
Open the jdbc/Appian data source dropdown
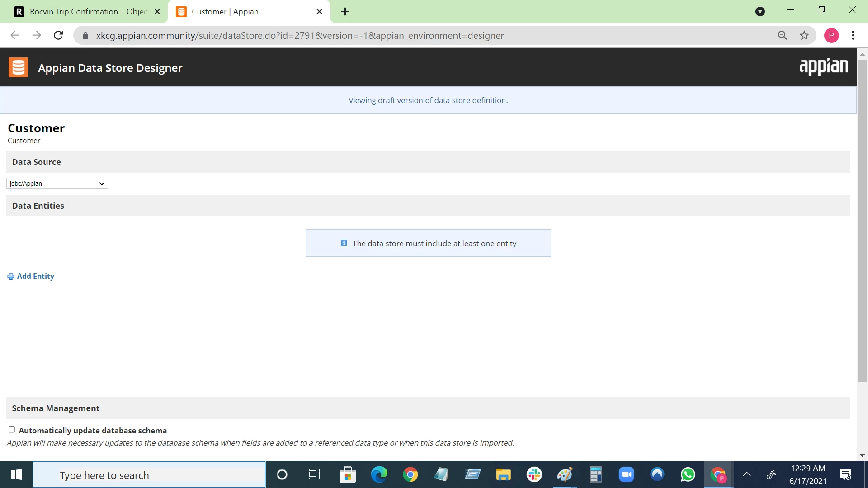[x=57, y=183]
